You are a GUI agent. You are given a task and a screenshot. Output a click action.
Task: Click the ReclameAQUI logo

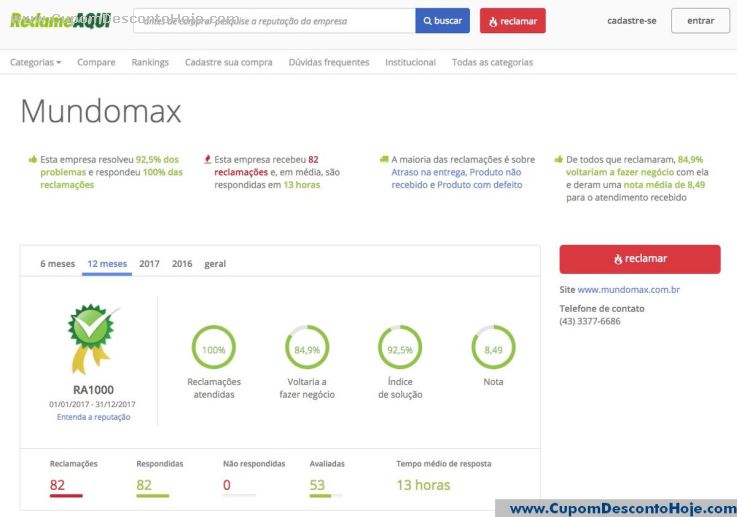coord(60,21)
